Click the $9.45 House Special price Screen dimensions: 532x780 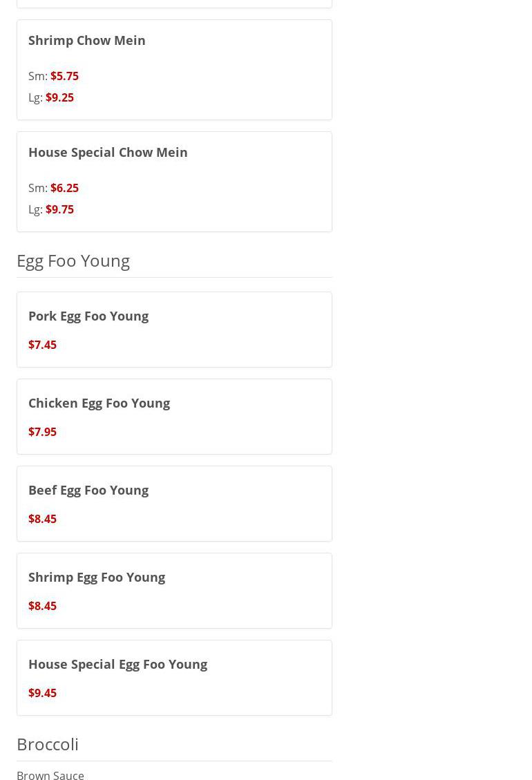click(x=42, y=693)
